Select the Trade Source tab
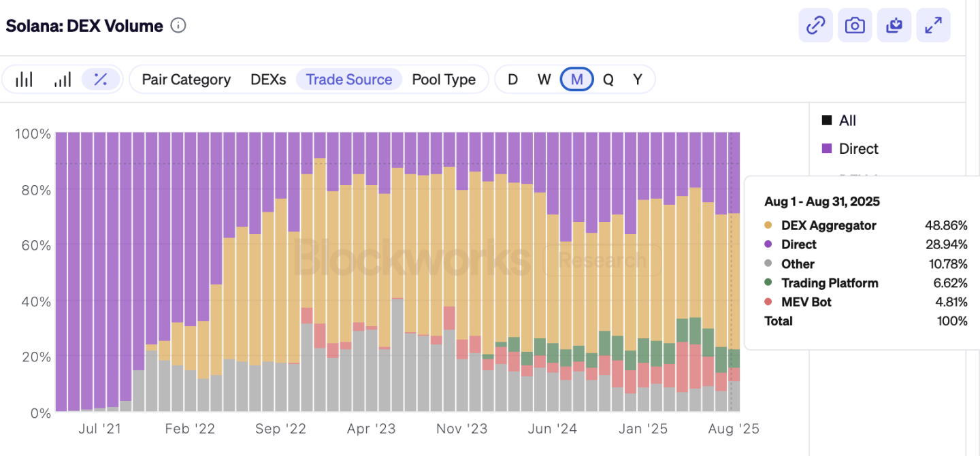The width and height of the screenshot is (980, 456). (x=349, y=80)
